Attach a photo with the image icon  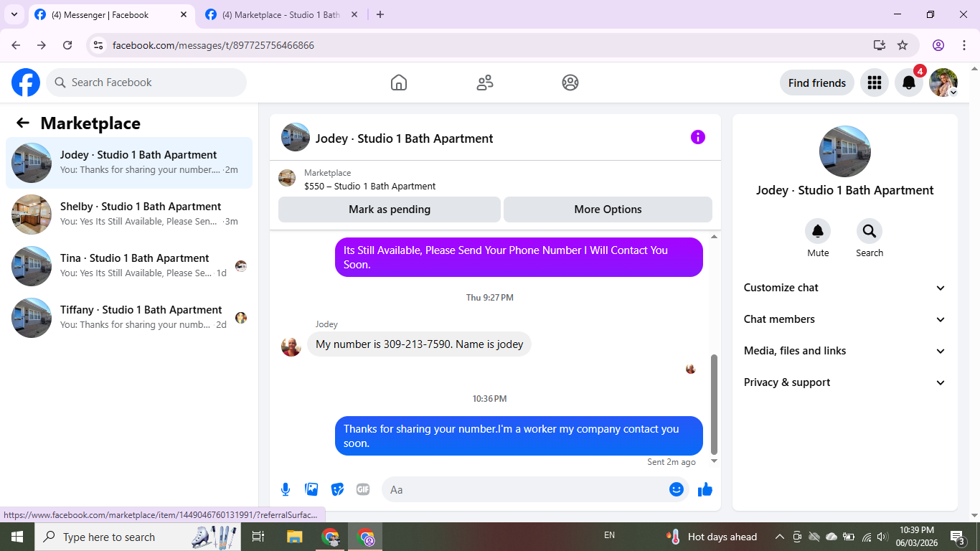(311, 489)
